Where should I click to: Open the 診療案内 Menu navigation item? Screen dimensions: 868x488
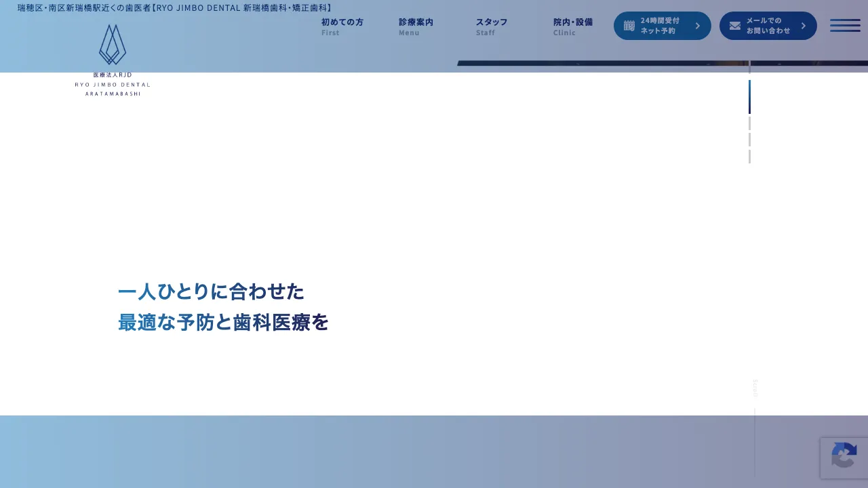point(416,26)
